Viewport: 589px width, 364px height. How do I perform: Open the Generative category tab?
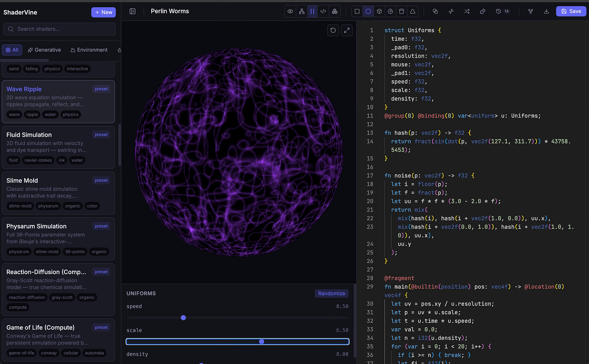[x=44, y=50]
